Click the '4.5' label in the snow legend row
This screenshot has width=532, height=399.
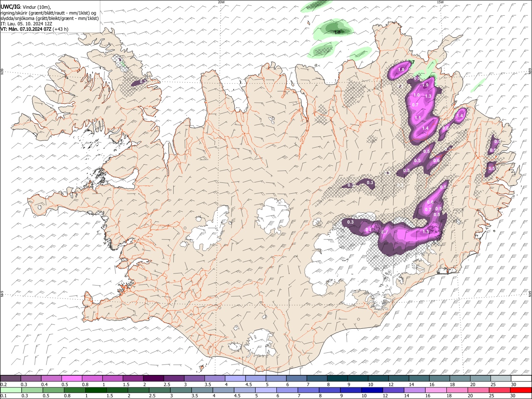[x=249, y=384]
